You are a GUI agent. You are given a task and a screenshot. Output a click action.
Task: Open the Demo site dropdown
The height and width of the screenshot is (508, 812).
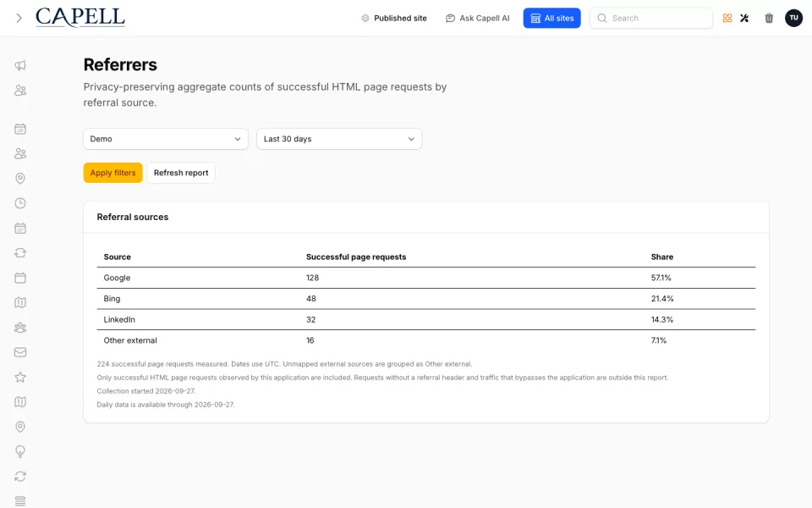tap(166, 139)
